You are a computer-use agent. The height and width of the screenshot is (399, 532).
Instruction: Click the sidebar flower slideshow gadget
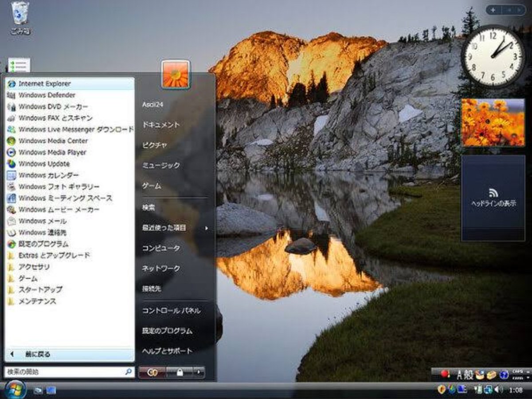pyautogui.click(x=493, y=122)
